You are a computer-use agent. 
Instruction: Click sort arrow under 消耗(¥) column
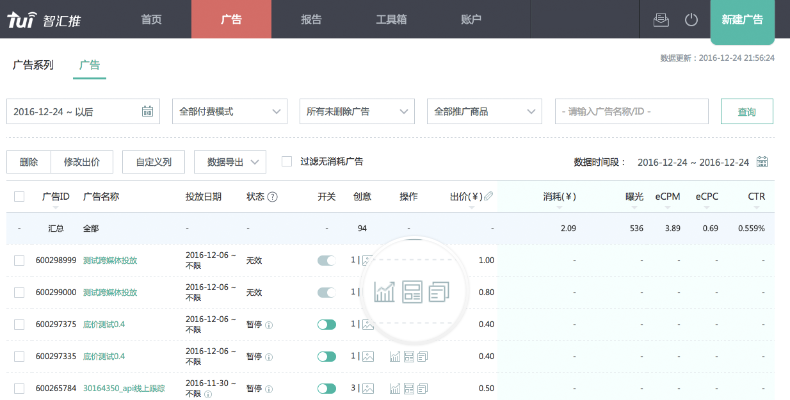(x=559, y=207)
